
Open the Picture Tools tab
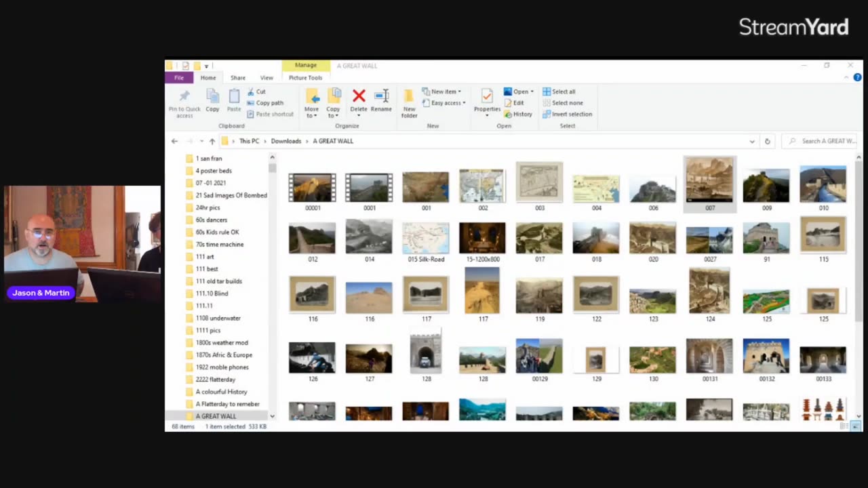(306, 78)
